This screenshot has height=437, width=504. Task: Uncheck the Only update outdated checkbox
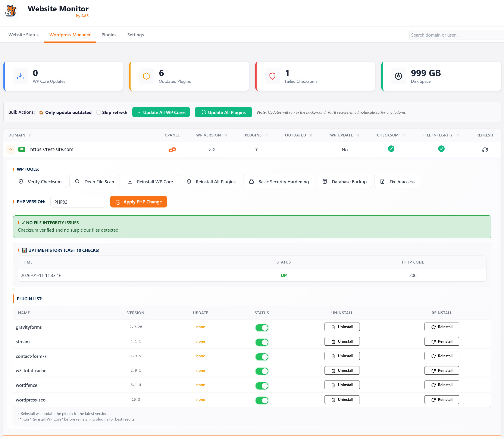click(41, 113)
